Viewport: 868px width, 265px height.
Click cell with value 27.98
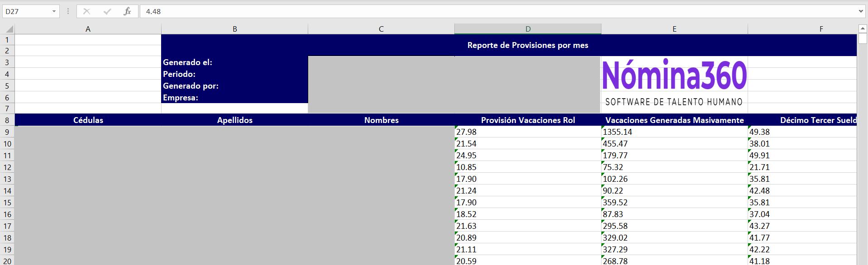pos(528,132)
